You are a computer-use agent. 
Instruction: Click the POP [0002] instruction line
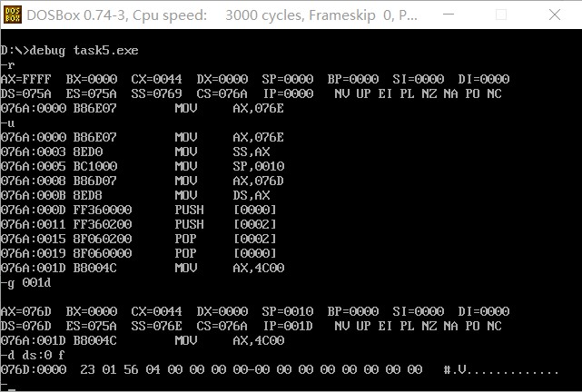pos(139,239)
